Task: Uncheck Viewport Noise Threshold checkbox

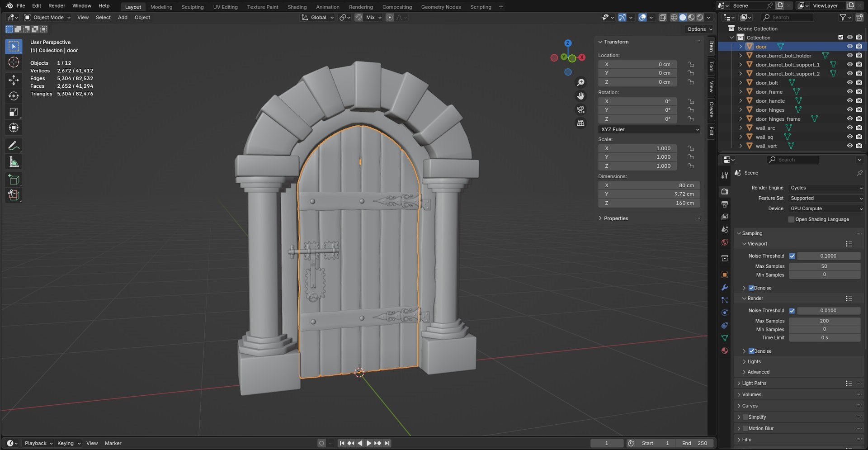Action: pos(792,256)
